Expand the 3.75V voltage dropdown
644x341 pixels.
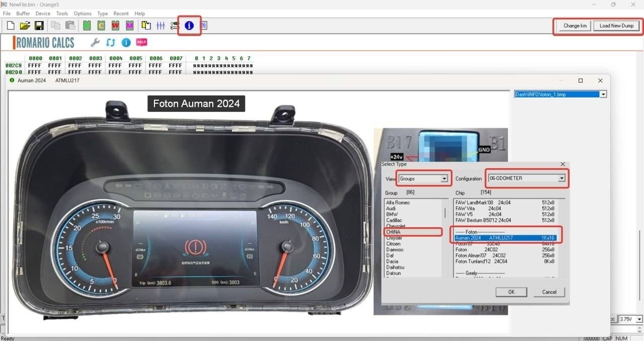[x=639, y=319]
